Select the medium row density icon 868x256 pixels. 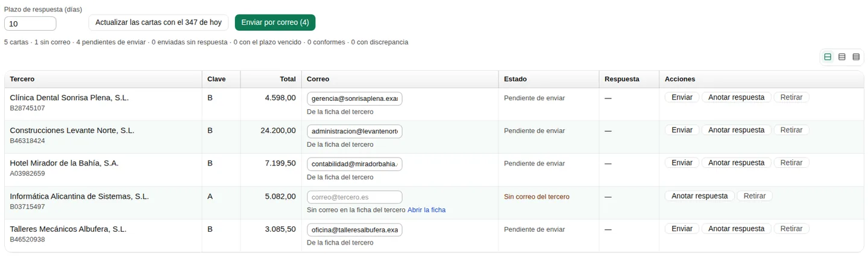tap(842, 57)
